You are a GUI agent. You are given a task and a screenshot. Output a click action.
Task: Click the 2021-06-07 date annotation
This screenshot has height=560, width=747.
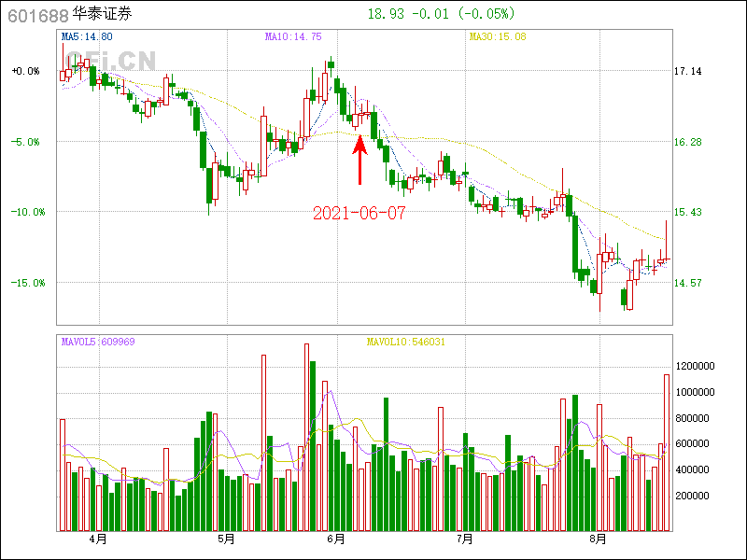[x=359, y=213]
